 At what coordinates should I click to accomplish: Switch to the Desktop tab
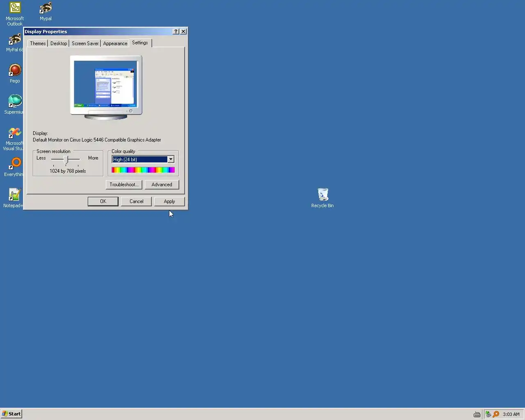point(59,43)
